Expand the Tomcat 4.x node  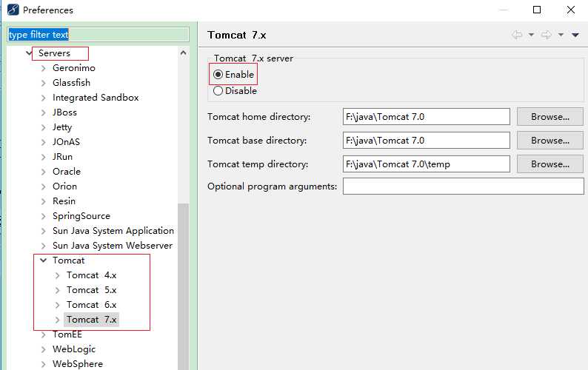pos(57,275)
